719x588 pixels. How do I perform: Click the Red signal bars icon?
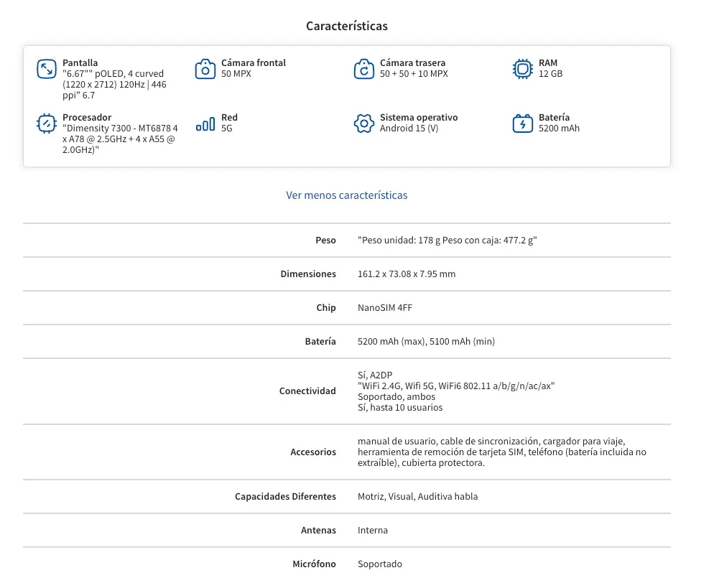tap(205, 123)
